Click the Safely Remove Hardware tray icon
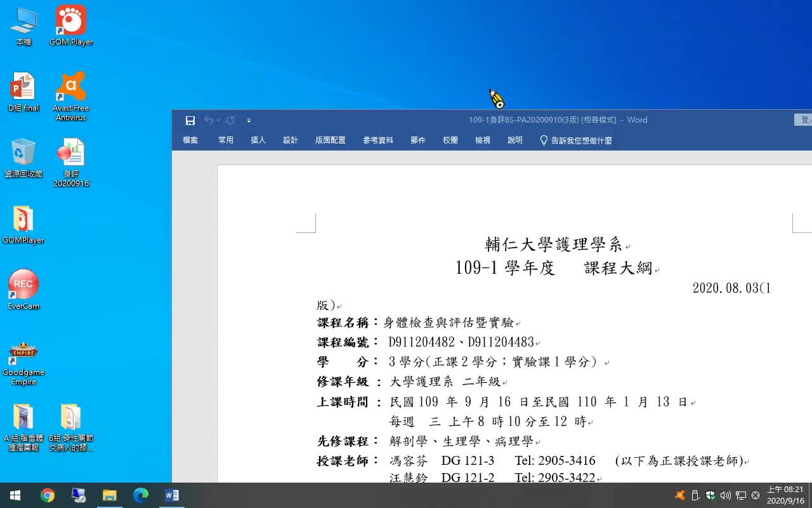 [x=695, y=495]
